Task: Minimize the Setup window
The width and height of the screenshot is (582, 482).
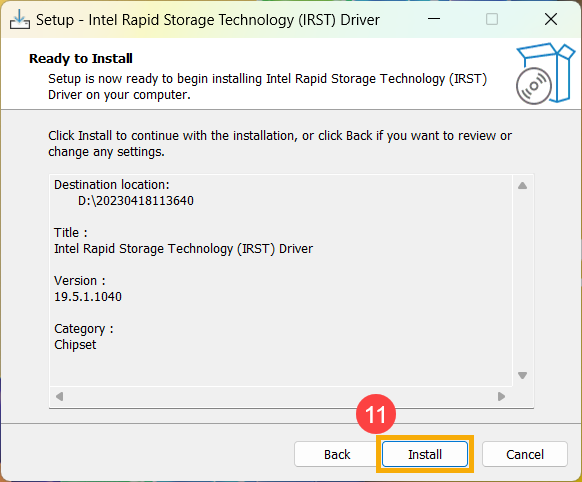Action: coord(434,19)
